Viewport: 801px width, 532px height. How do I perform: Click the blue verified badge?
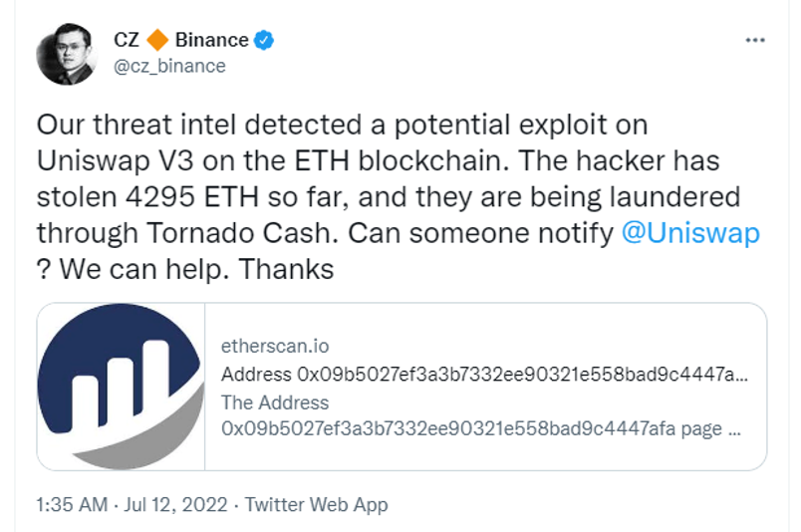pos(264,41)
